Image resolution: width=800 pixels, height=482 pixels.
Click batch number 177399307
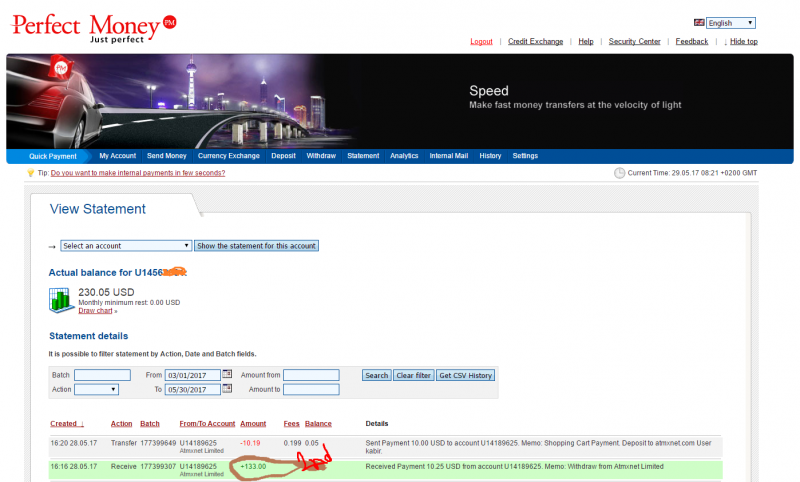click(158, 467)
